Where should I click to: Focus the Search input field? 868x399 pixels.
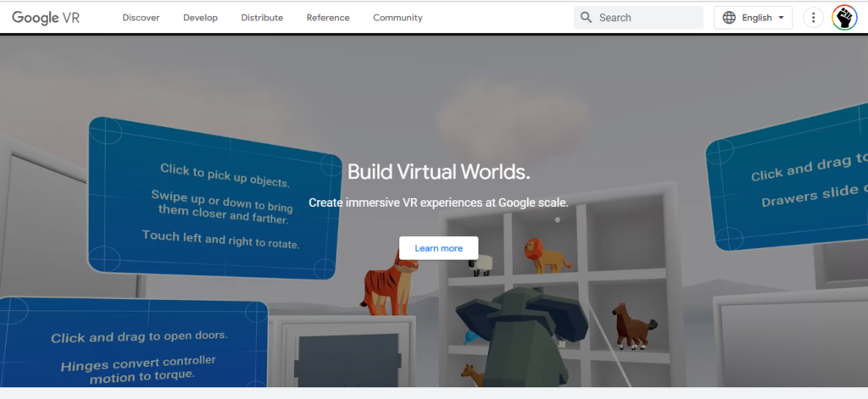click(x=638, y=18)
